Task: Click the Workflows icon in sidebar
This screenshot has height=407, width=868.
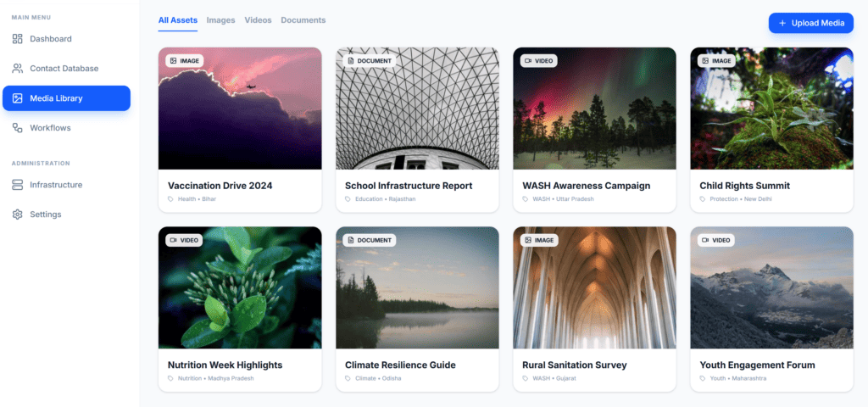Action: coord(18,128)
